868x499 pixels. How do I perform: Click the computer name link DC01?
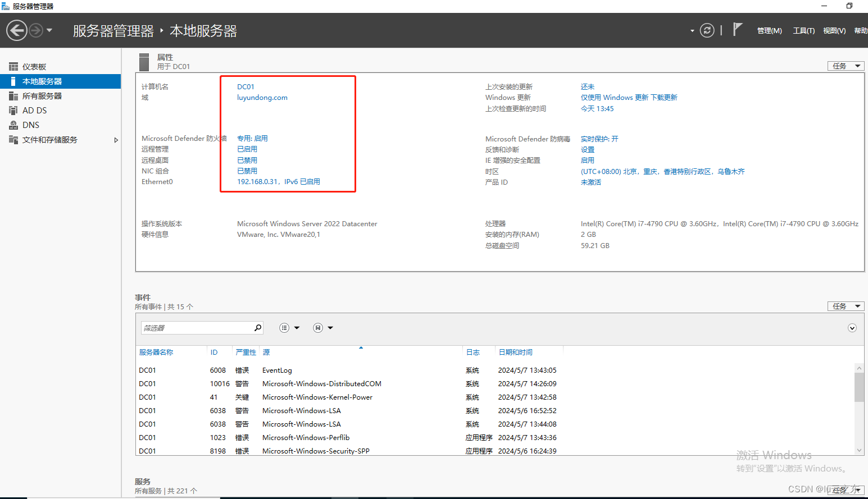tap(246, 87)
